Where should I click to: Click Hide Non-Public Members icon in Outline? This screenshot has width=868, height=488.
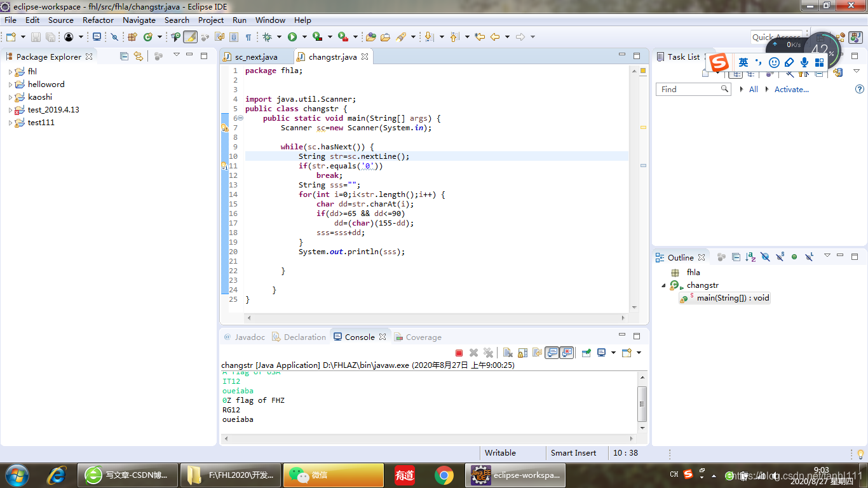(794, 257)
